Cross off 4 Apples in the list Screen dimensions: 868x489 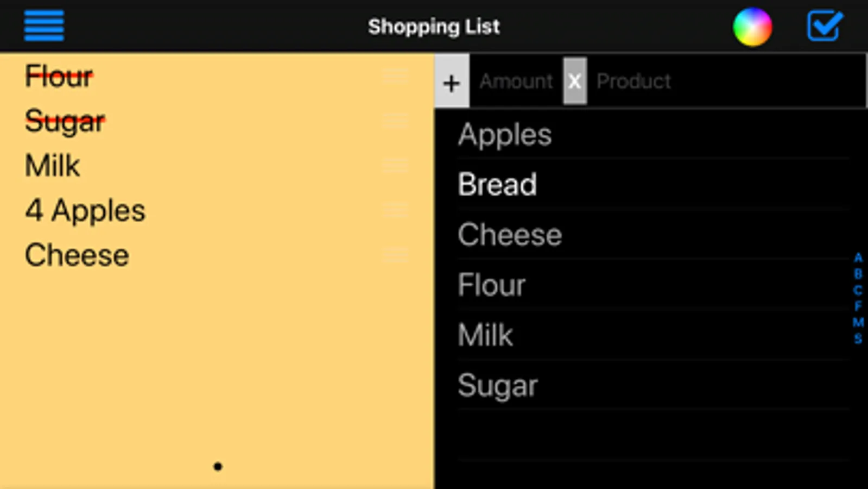click(85, 211)
